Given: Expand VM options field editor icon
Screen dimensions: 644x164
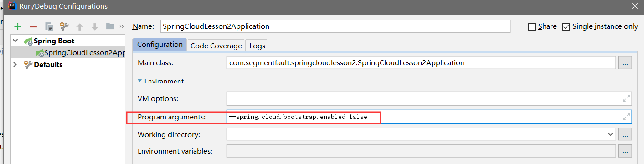Looking at the screenshot, I should (626, 98).
